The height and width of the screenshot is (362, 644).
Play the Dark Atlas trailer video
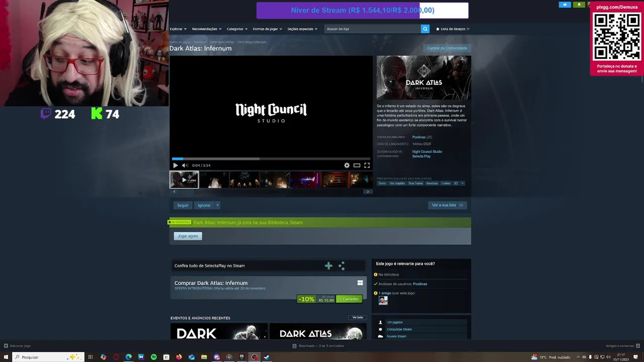[x=175, y=165]
